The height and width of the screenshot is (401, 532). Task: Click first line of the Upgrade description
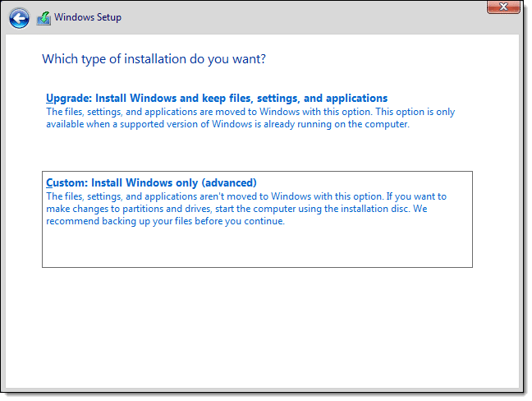(x=250, y=112)
